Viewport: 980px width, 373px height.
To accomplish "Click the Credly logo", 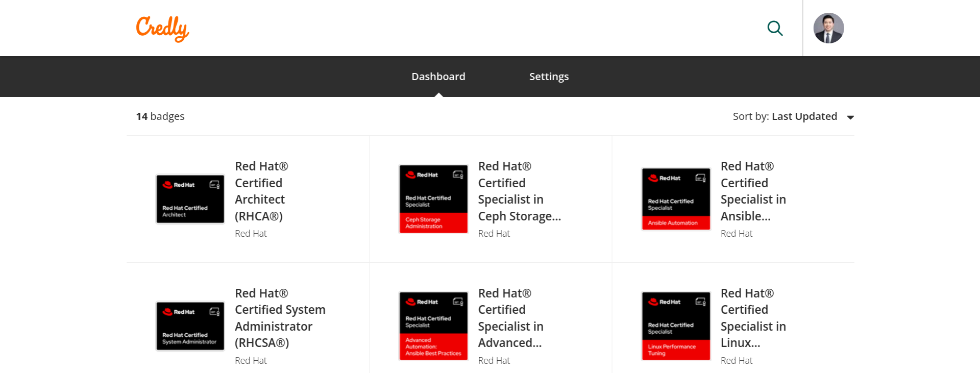I will [x=162, y=29].
